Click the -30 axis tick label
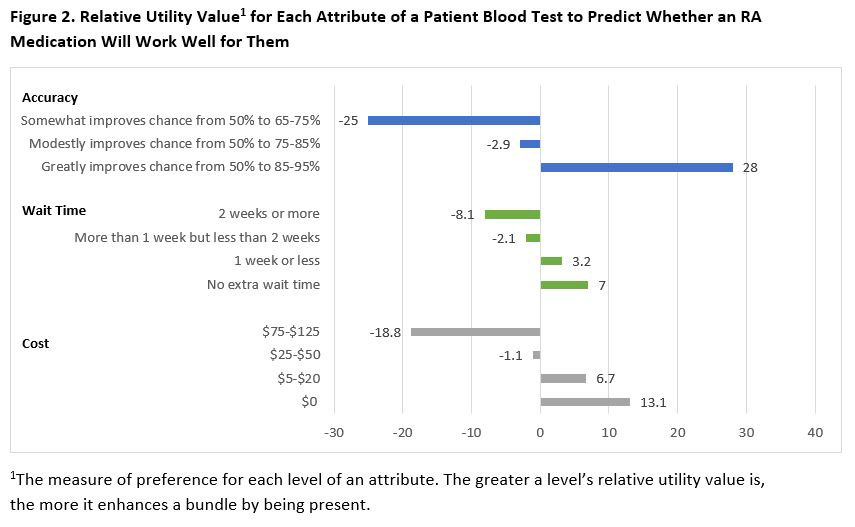 (x=334, y=432)
